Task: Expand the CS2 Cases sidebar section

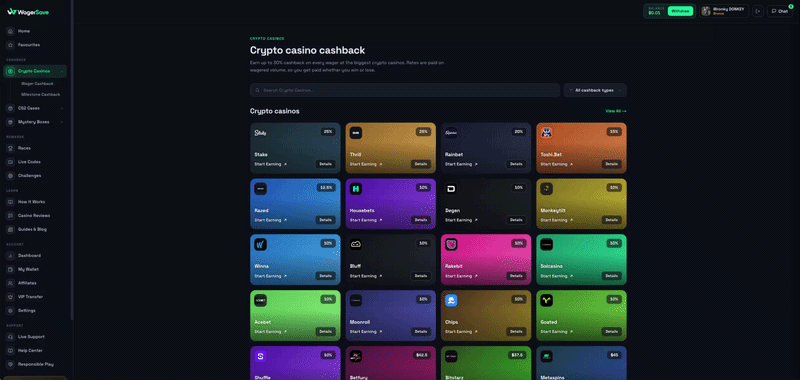Action: 62,108
